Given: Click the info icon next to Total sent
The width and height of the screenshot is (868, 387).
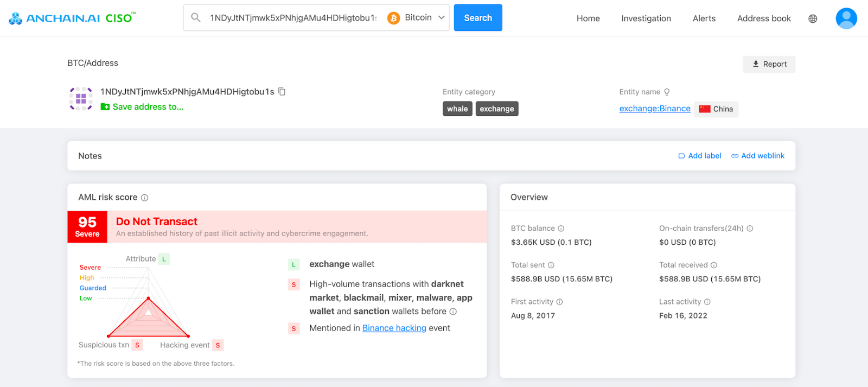Looking at the screenshot, I should click(551, 265).
